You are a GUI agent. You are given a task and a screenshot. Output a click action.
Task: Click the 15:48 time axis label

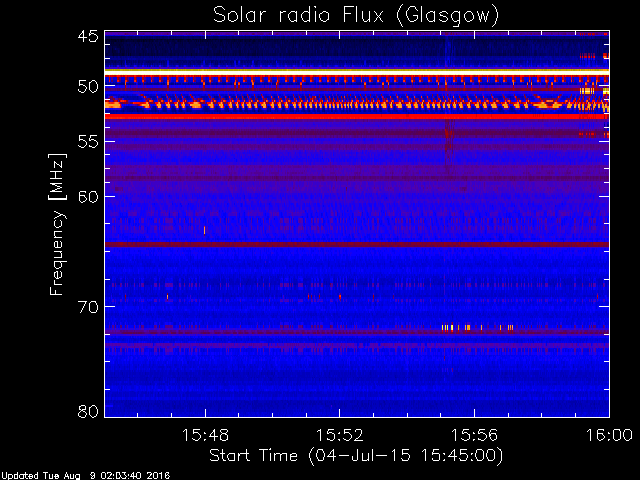tap(205, 435)
